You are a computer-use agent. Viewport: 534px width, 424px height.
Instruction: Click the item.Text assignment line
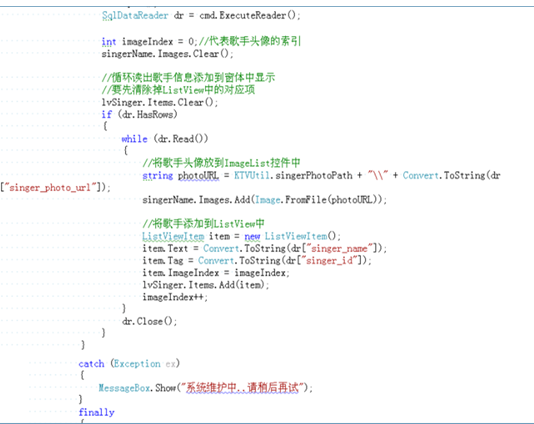[x=265, y=248]
